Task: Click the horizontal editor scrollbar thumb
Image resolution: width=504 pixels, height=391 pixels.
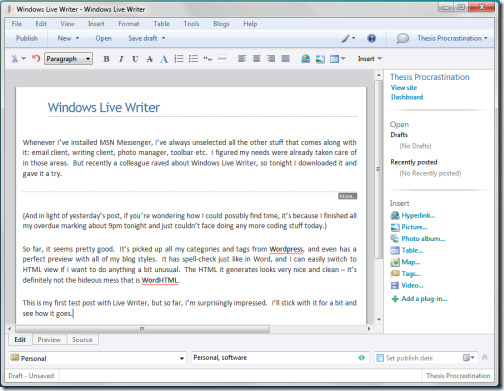Action: (x=142, y=329)
